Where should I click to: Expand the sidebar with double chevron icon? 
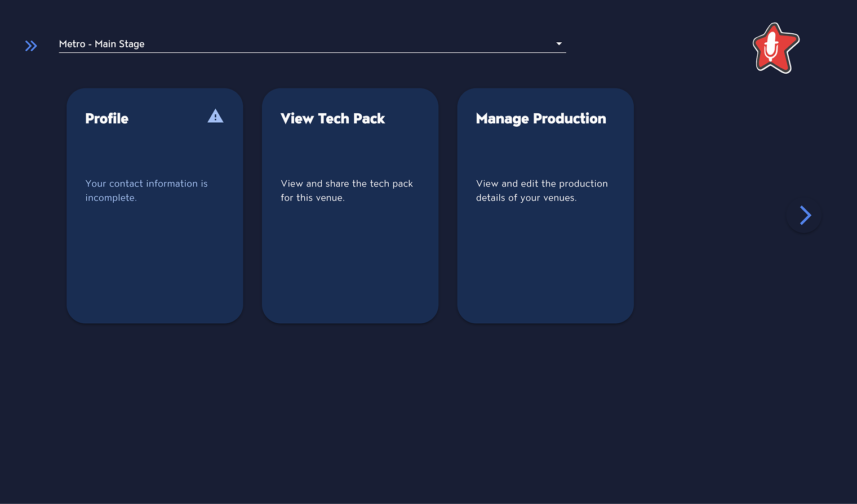31,46
